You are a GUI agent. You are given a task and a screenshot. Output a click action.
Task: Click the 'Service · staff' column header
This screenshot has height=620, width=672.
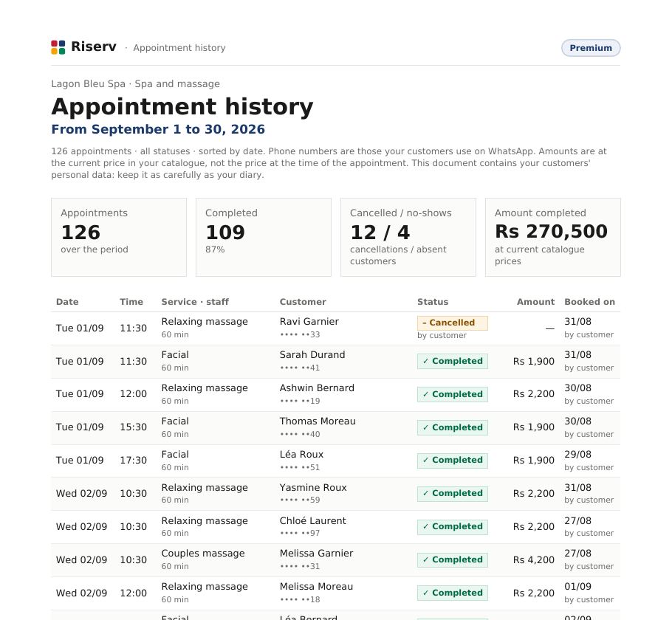pyautogui.click(x=195, y=302)
